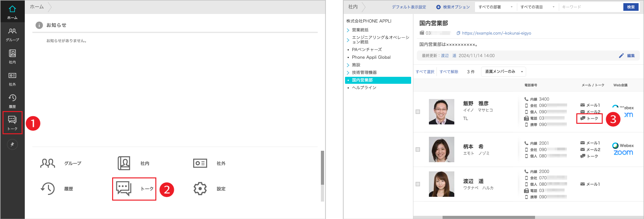Check the box for 渡辺 遥
The height and width of the screenshot is (219, 644).
[418, 184]
